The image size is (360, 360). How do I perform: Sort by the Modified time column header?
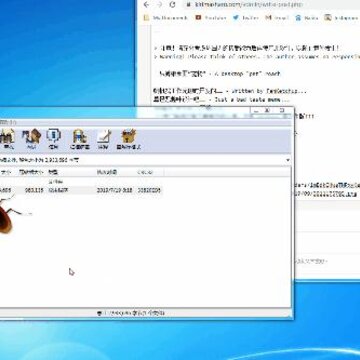click(115, 172)
